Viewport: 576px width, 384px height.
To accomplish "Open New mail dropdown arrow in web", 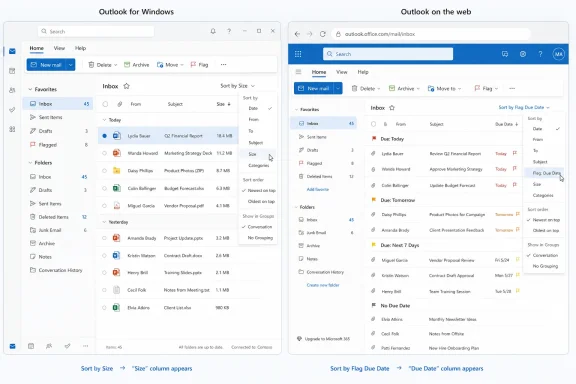I will click(x=338, y=89).
